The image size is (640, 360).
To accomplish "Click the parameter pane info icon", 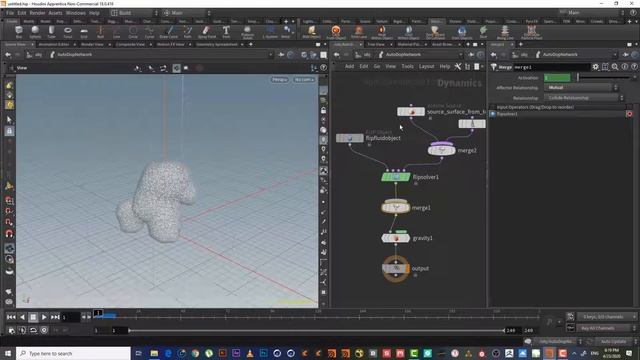I will (x=624, y=67).
